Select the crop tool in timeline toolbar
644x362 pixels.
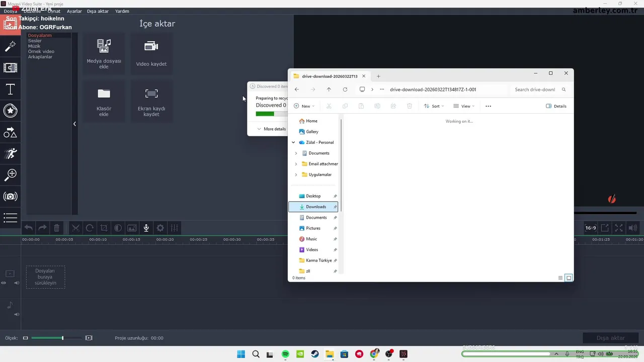(x=104, y=228)
